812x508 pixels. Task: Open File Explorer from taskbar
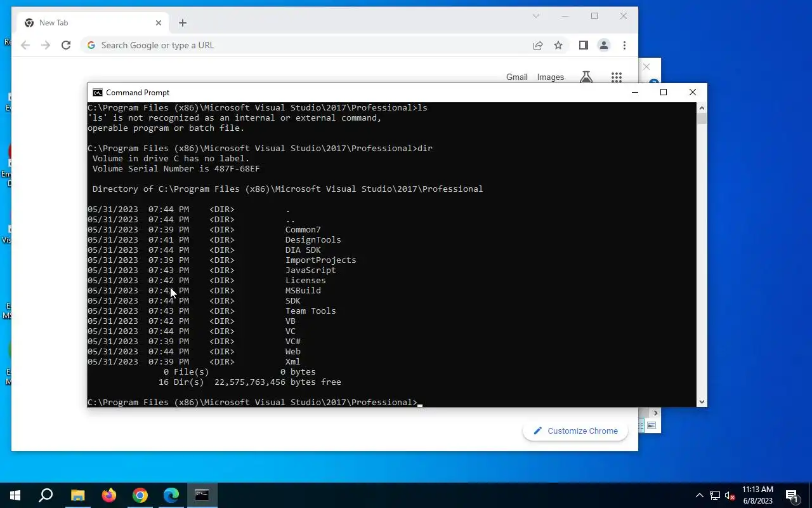77,495
